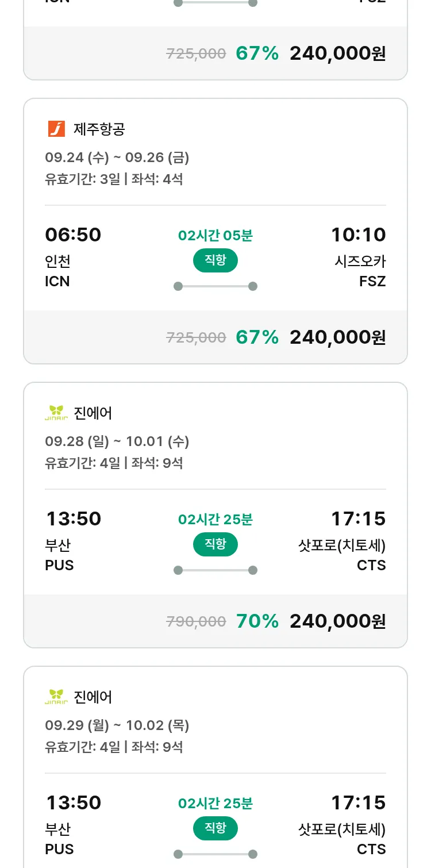The image size is (431, 868).
Task: Click the crossed-out 790,000 original price
Action: [196, 621]
